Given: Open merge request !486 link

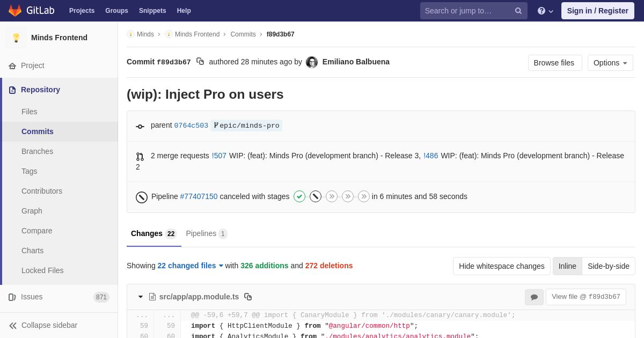Looking at the screenshot, I should click(431, 156).
